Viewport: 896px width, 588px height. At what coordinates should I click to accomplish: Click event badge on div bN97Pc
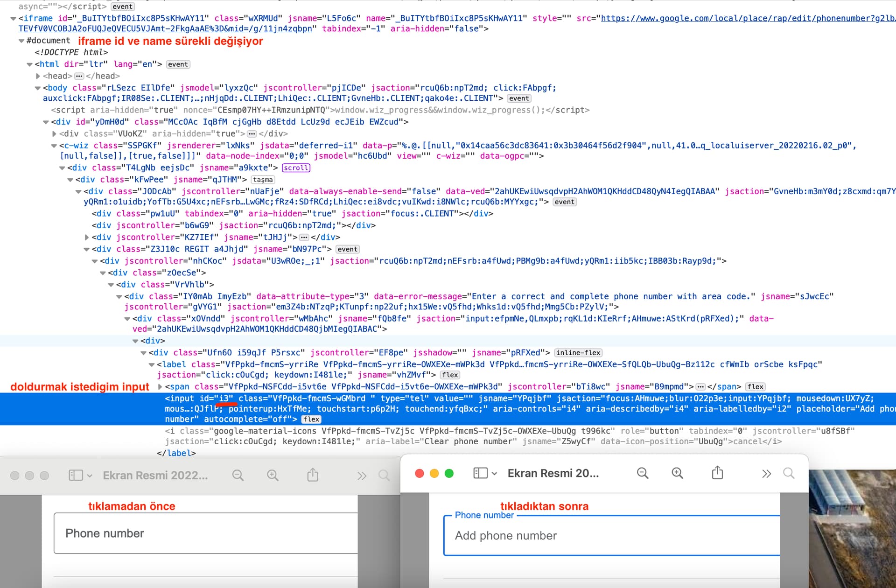point(348,249)
